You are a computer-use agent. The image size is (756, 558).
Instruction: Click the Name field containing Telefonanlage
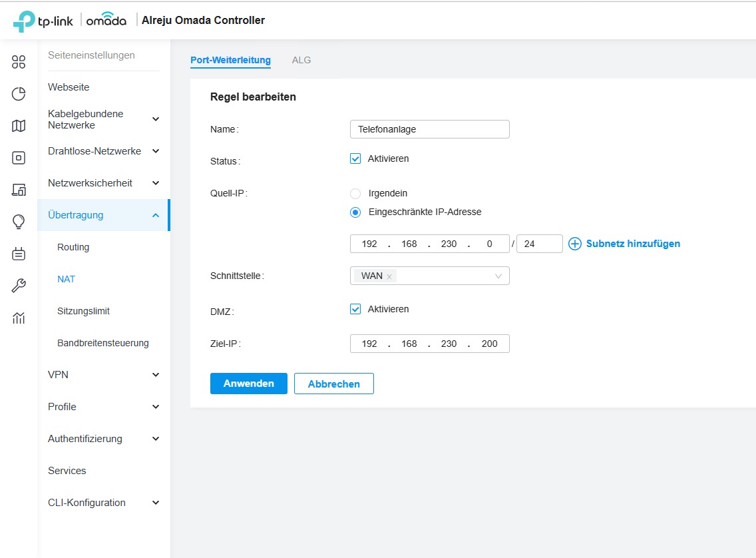tap(429, 129)
